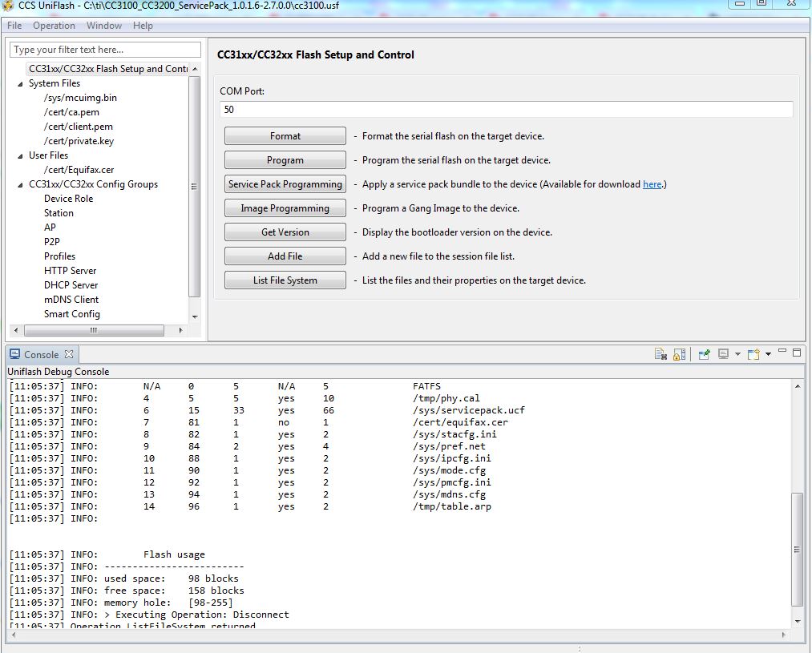Screen dimensions: 812x653
Task: Select P2P config group
Action: [52, 242]
